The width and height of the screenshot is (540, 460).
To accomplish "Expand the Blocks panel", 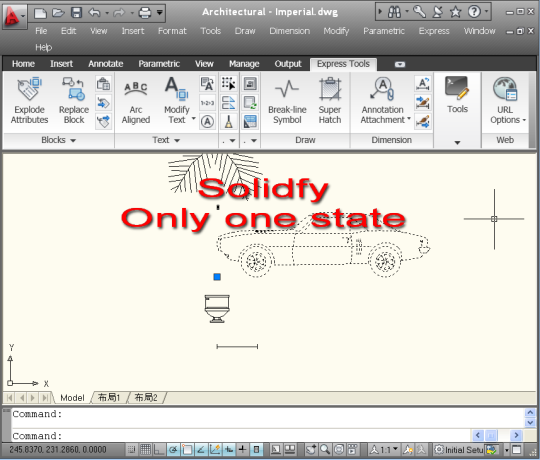I will (58, 140).
